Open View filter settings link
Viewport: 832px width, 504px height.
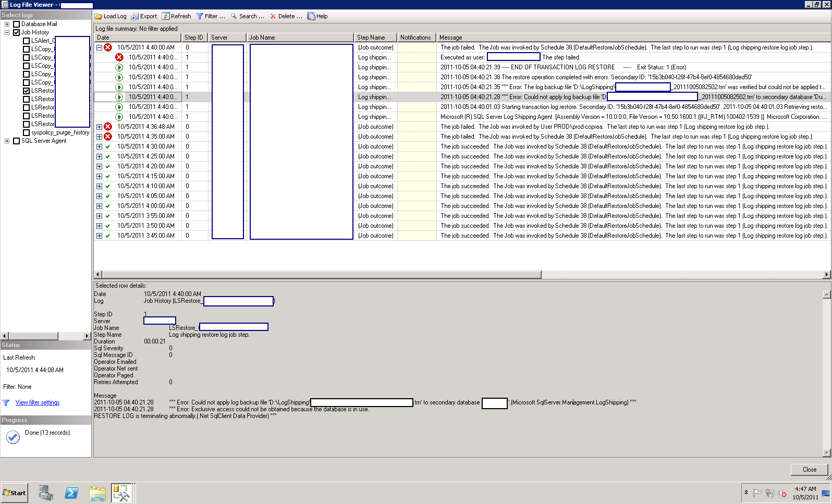(38, 402)
